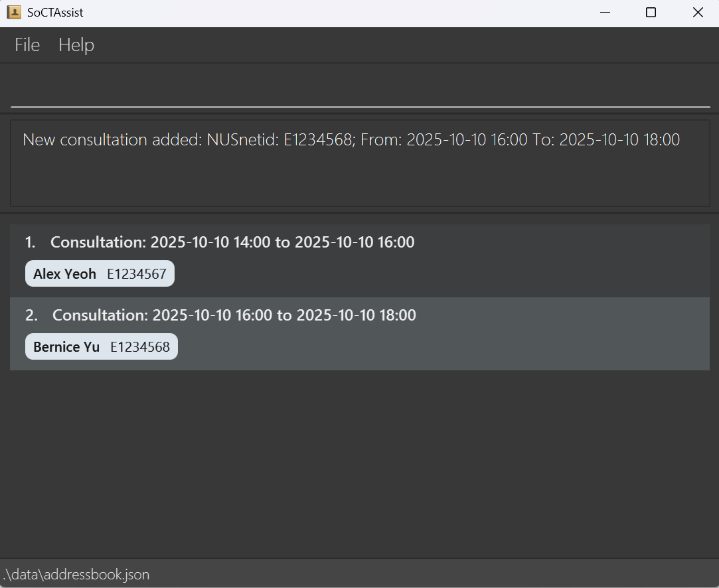Click the Bernice Yu student name
The image size is (719, 588).
[66, 347]
